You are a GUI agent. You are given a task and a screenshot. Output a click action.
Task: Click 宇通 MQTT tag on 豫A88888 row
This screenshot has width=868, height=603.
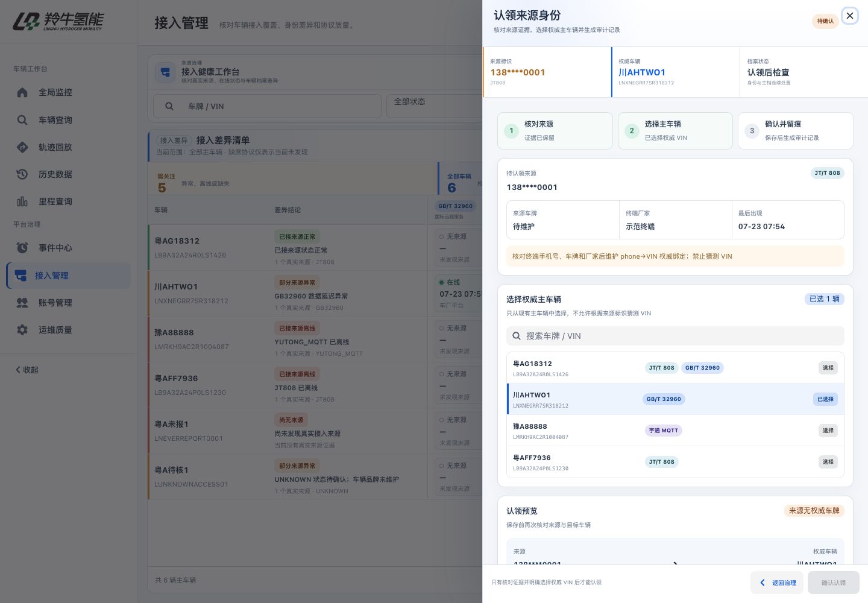(663, 431)
